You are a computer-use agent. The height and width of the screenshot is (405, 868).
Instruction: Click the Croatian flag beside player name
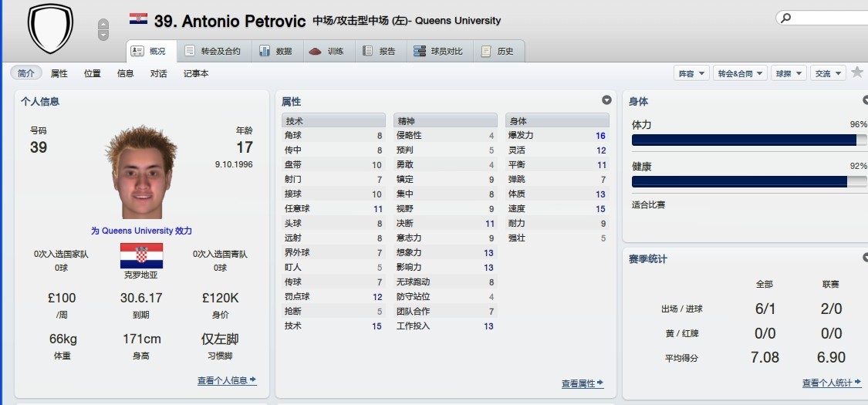139,19
